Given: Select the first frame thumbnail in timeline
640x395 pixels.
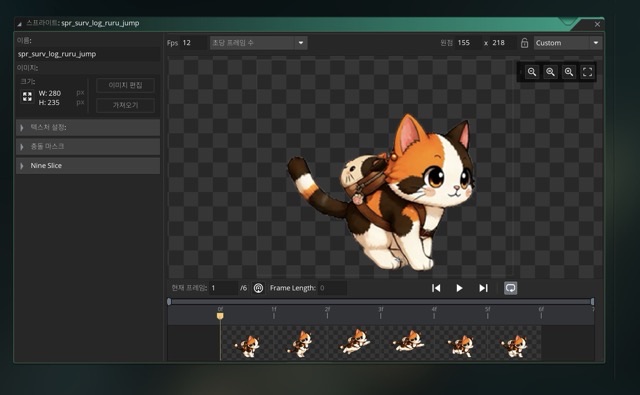Looking at the screenshot, I should [247, 343].
